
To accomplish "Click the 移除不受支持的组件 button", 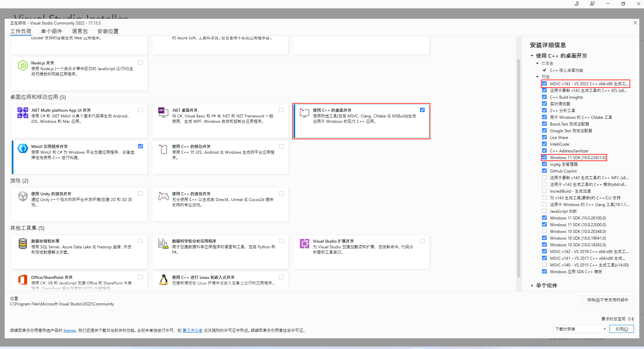I will (607, 300).
